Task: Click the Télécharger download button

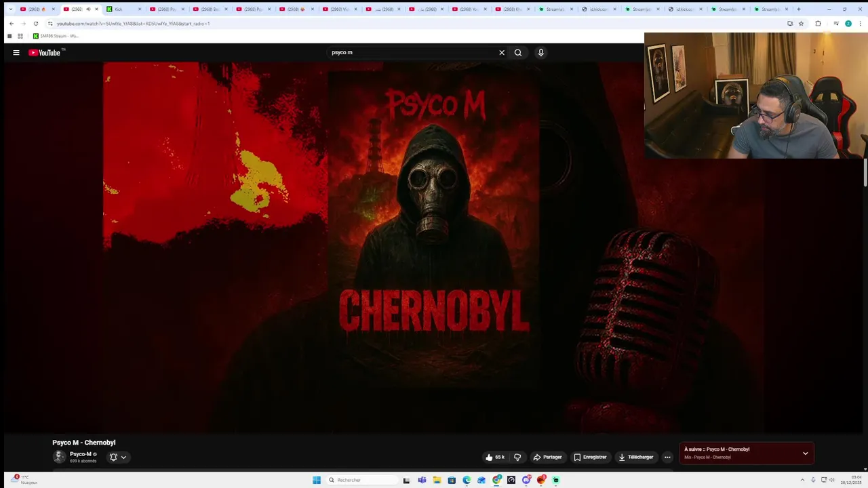Action: point(635,457)
